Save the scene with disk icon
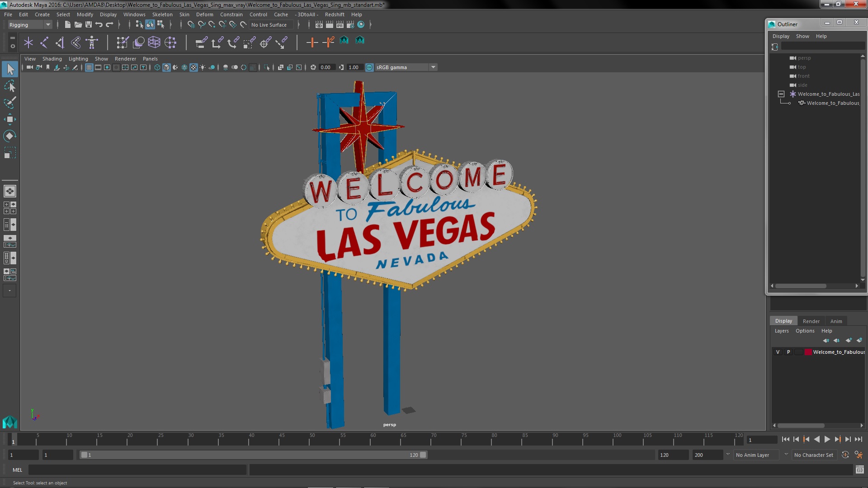 [x=89, y=25]
